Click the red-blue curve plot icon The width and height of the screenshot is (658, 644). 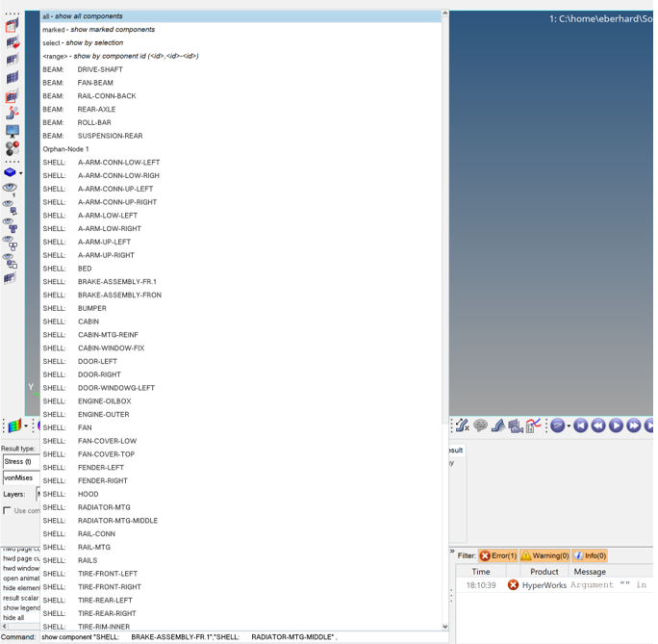[x=533, y=425]
